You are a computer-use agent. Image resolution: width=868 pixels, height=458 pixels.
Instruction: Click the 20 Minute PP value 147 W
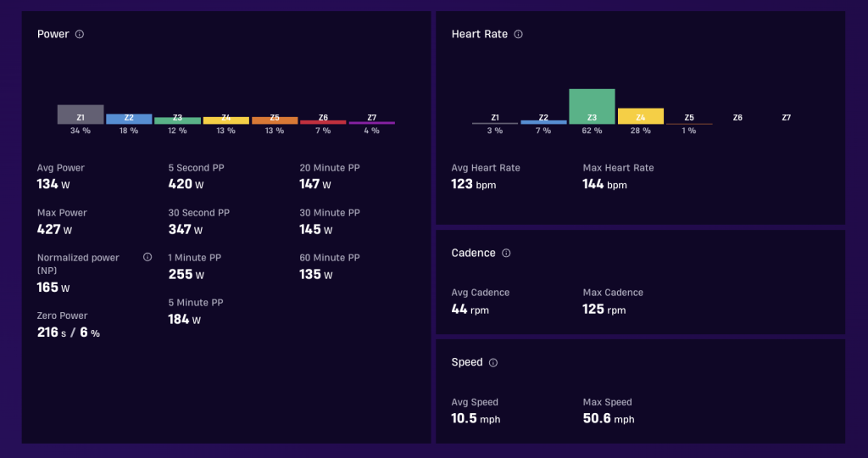click(x=315, y=184)
